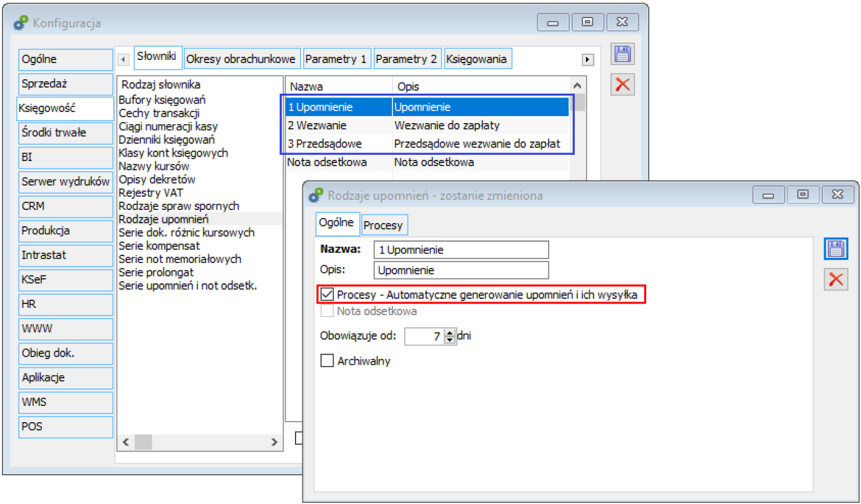
Task: Cancel with red X in Rodzaje upomnień dialog
Action: [836, 279]
